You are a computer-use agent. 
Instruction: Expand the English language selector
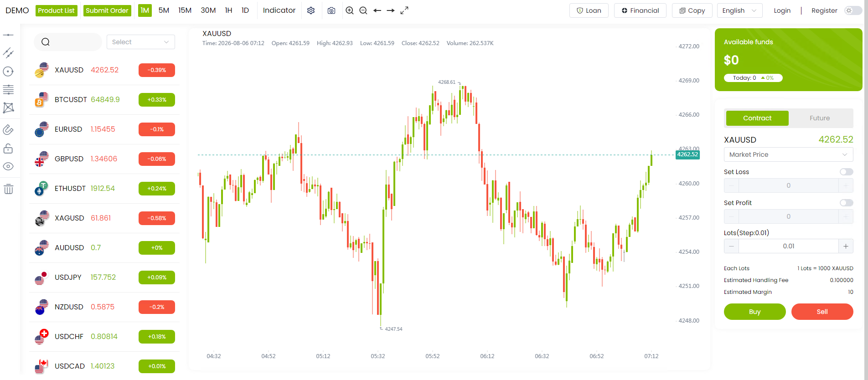click(739, 10)
